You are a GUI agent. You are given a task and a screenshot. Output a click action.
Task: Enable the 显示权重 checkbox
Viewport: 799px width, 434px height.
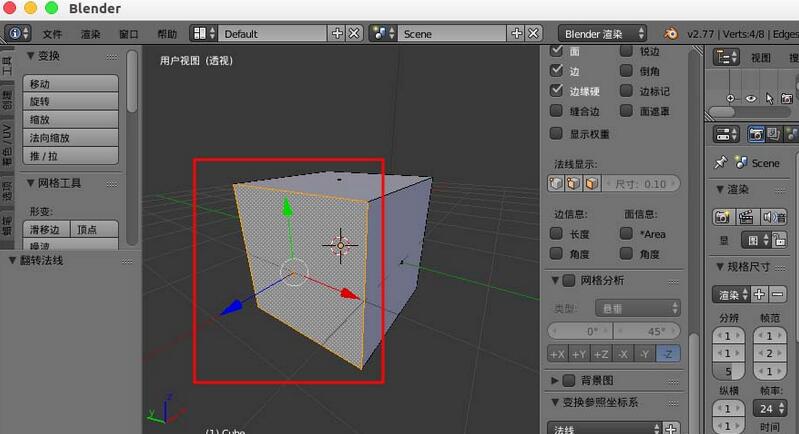click(556, 133)
